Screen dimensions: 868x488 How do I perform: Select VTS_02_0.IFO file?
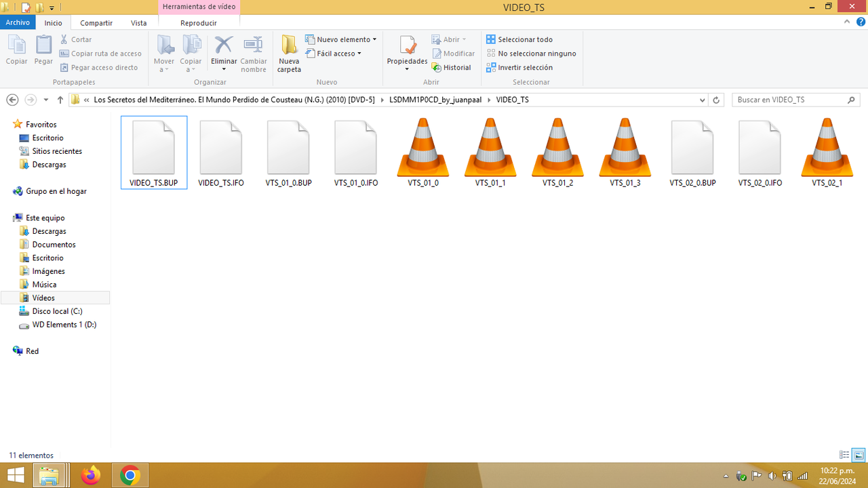tap(759, 152)
